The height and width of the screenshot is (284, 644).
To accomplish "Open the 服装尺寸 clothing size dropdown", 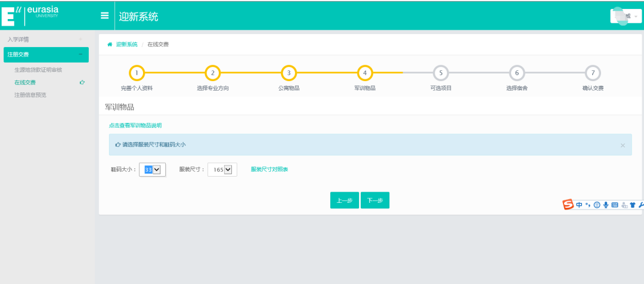I will (222, 169).
